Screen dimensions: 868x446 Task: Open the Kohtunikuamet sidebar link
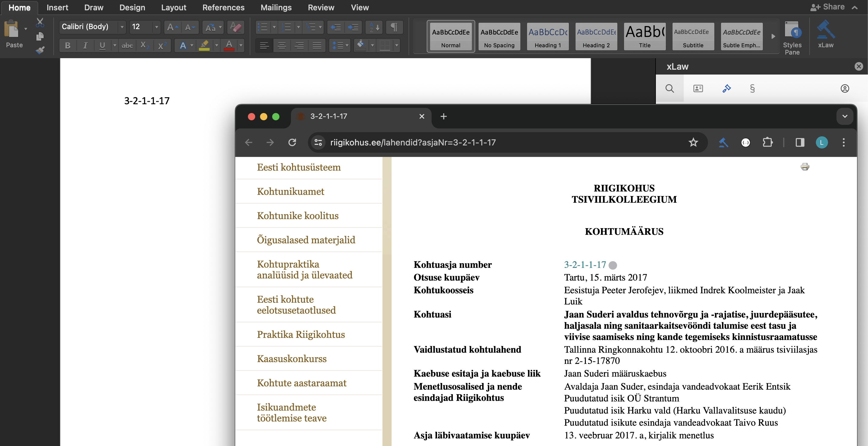click(290, 191)
